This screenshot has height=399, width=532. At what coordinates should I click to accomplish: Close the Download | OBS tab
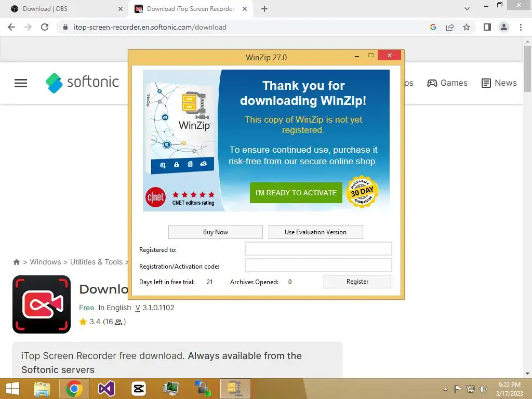pos(121,9)
